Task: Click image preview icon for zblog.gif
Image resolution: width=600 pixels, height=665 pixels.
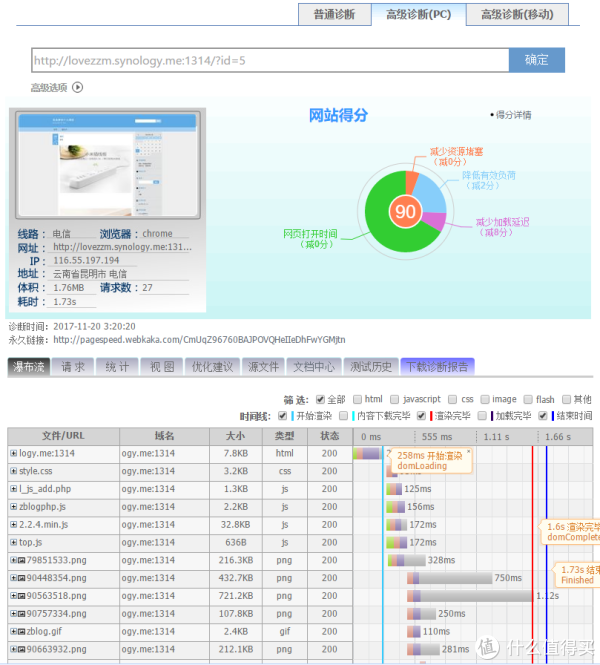Action: tap(22, 632)
